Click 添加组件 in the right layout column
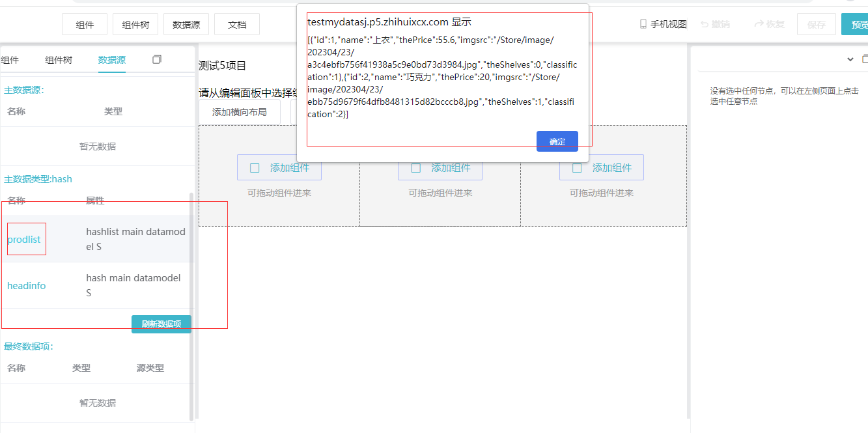Viewport: 868px width, 433px height. pyautogui.click(x=602, y=167)
